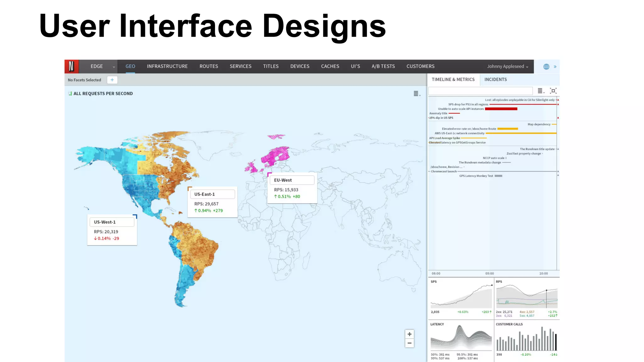Click 'Lost: all episodes unplayable' incident

[520, 100]
